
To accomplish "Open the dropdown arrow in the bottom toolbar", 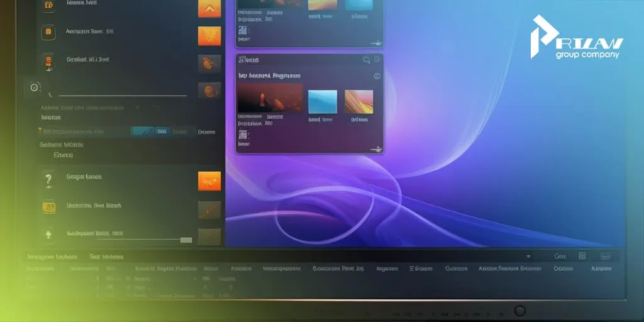I will (x=528, y=257).
